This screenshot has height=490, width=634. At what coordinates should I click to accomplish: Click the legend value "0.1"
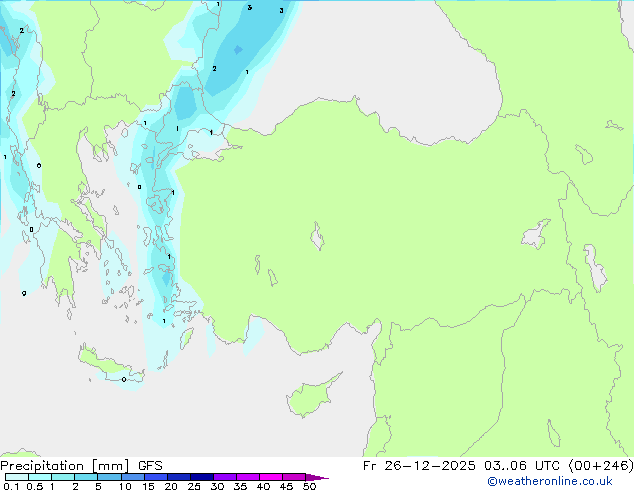point(11,486)
